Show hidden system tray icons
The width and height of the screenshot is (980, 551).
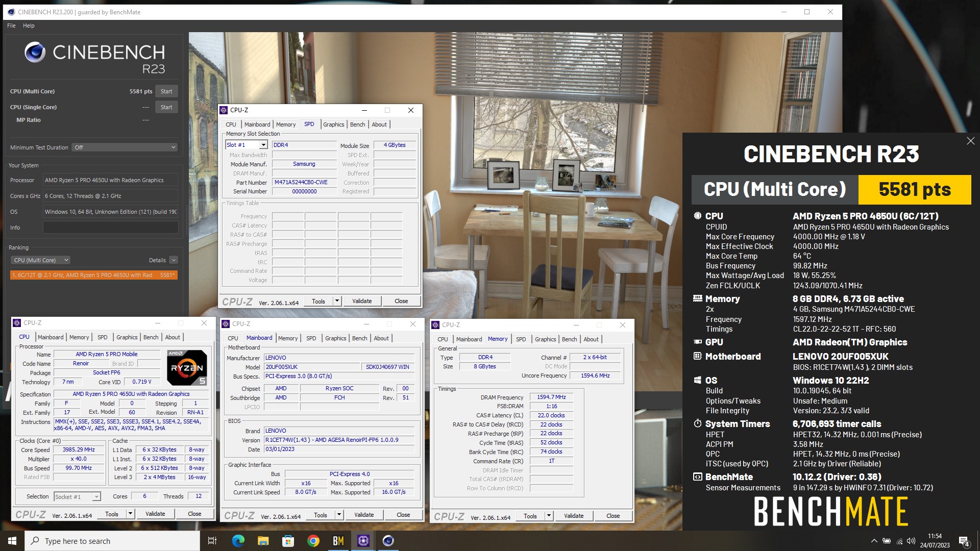click(x=874, y=541)
